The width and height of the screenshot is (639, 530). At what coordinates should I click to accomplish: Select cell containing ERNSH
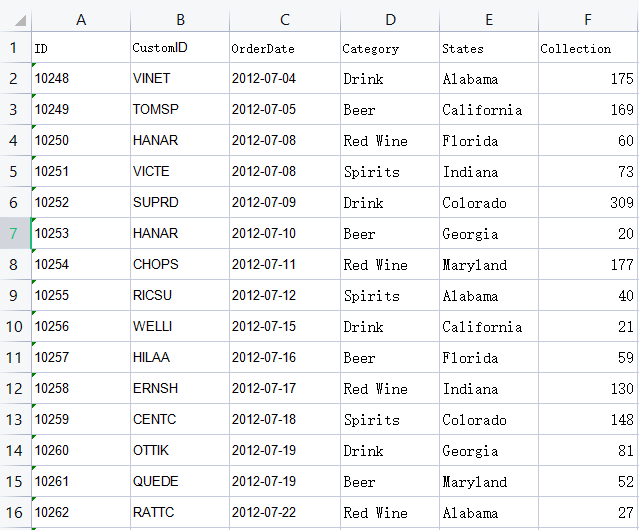(180, 388)
